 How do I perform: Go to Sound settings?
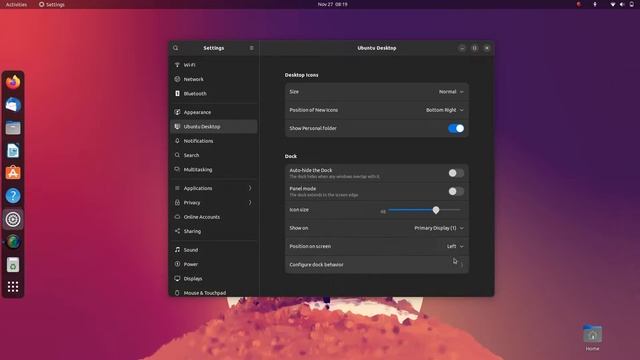point(213,250)
